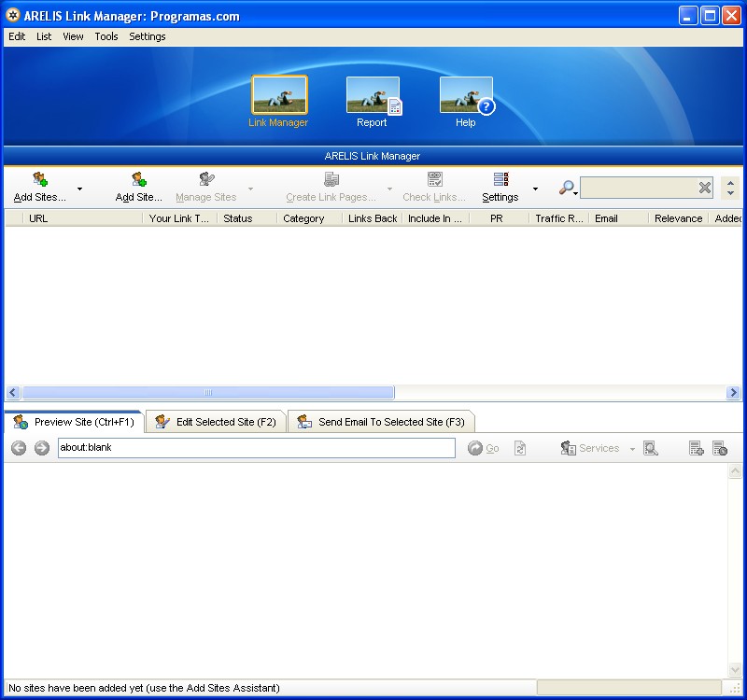
Task: Click the about:blank address field
Action: click(256, 448)
